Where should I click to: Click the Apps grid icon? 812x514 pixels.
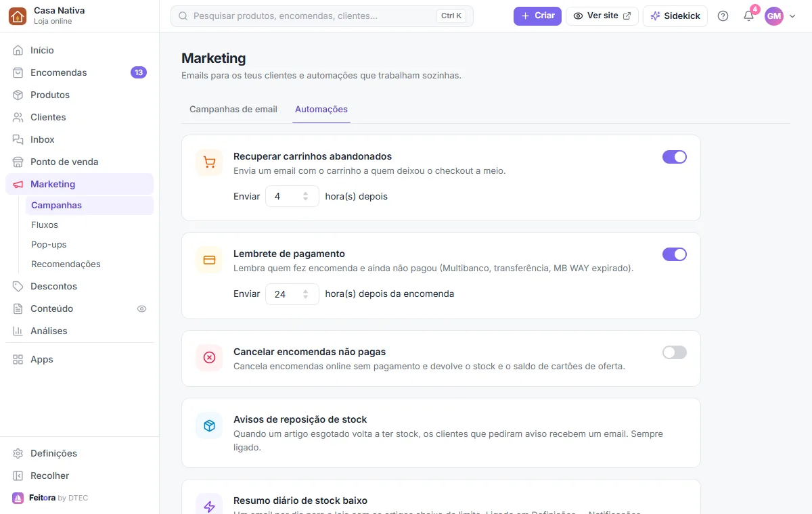[x=18, y=359]
